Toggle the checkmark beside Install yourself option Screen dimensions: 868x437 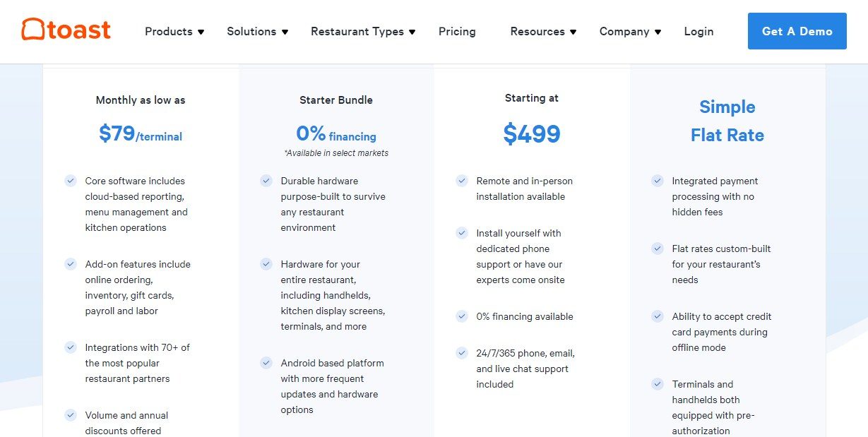462,233
